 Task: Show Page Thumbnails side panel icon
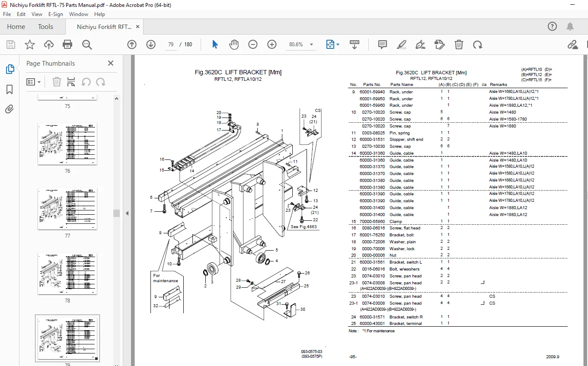tap(10, 69)
